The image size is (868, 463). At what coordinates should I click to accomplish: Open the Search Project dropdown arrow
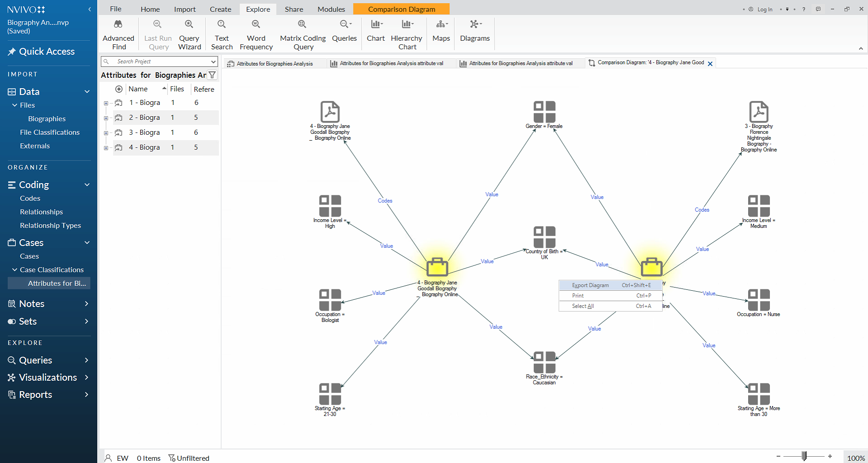[213, 61]
